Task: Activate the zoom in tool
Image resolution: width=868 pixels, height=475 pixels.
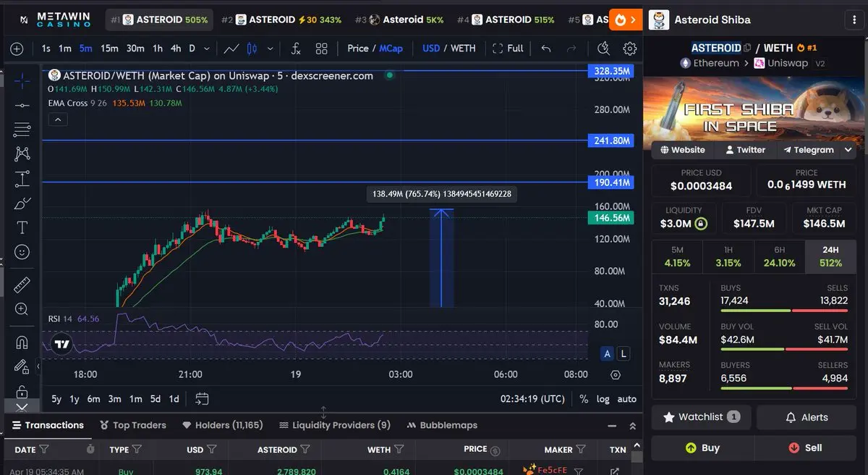Action: point(22,309)
